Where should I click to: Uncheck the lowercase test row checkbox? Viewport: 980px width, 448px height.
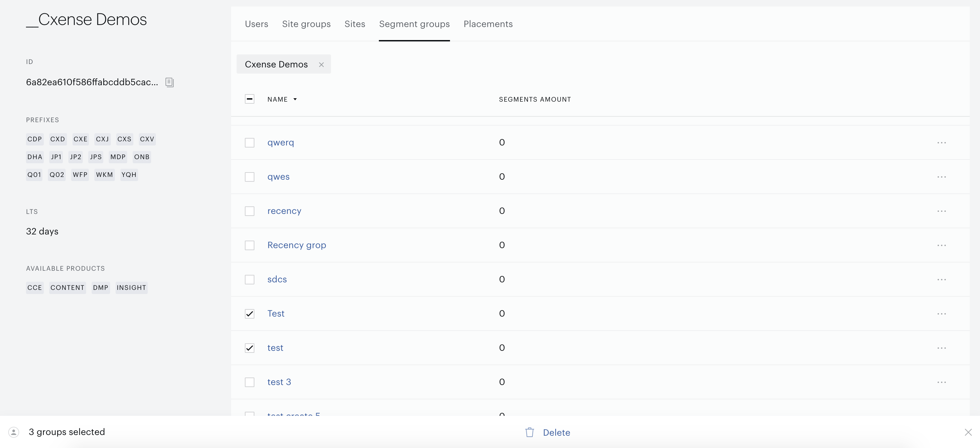click(x=250, y=348)
